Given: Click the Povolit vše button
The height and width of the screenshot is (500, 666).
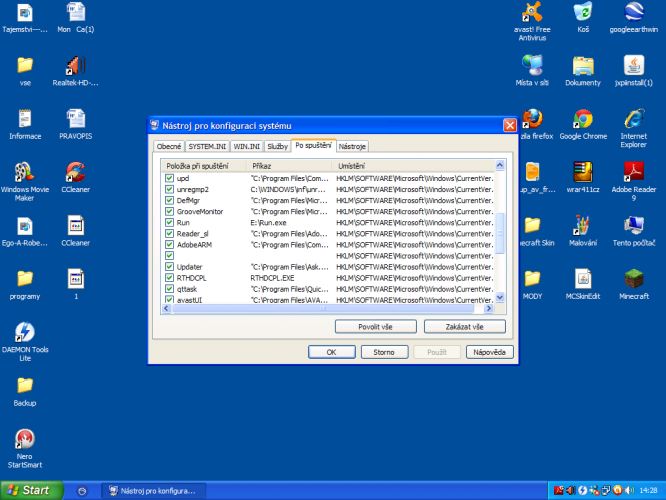Looking at the screenshot, I should 375,327.
